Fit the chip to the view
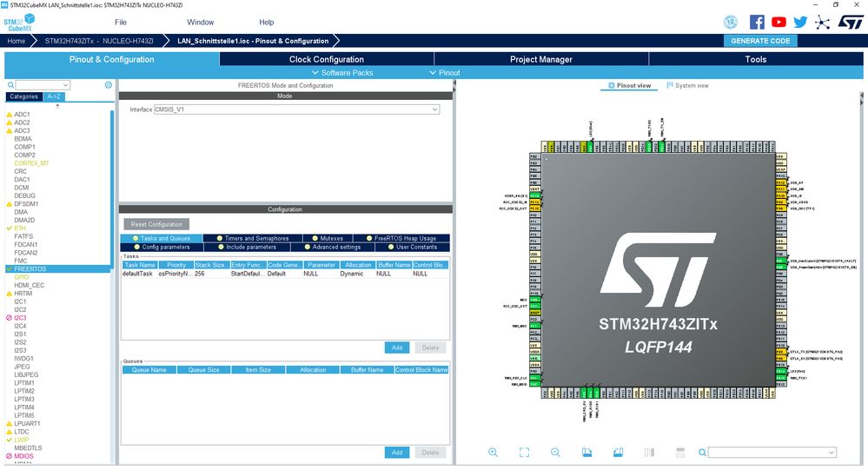 point(524,453)
